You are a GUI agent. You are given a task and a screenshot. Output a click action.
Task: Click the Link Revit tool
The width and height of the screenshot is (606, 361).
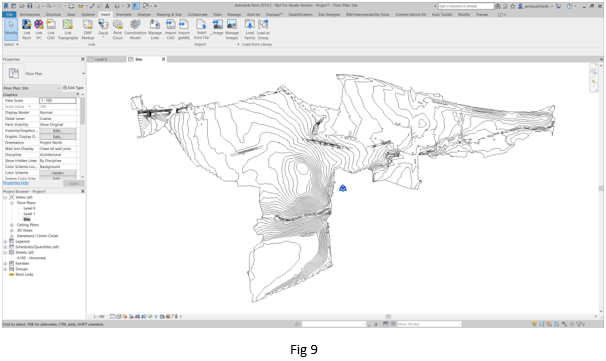click(x=26, y=29)
